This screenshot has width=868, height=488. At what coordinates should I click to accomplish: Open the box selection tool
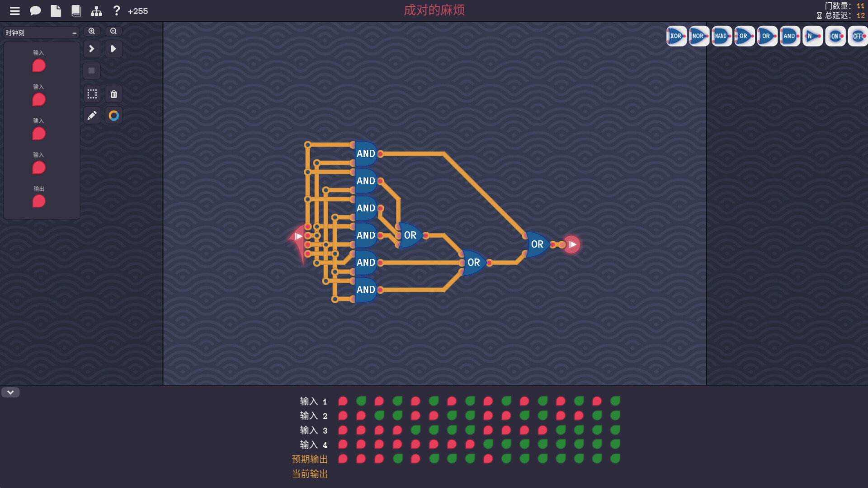(92, 94)
